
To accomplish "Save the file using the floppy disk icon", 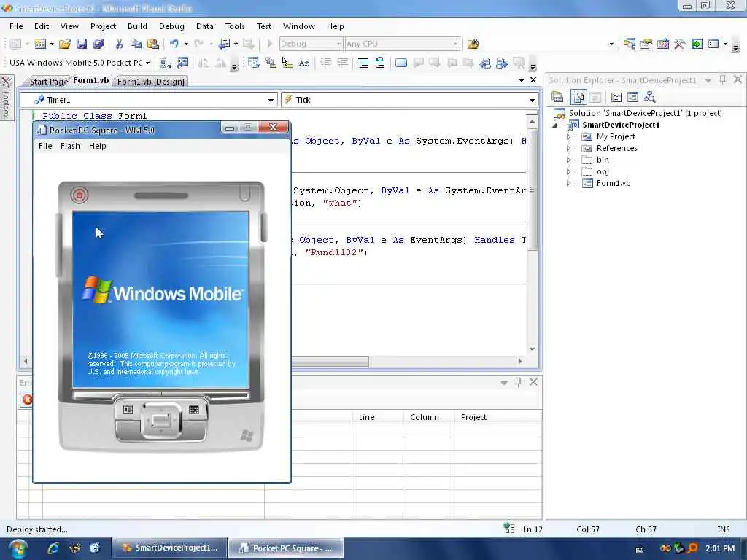I will 82,44.
